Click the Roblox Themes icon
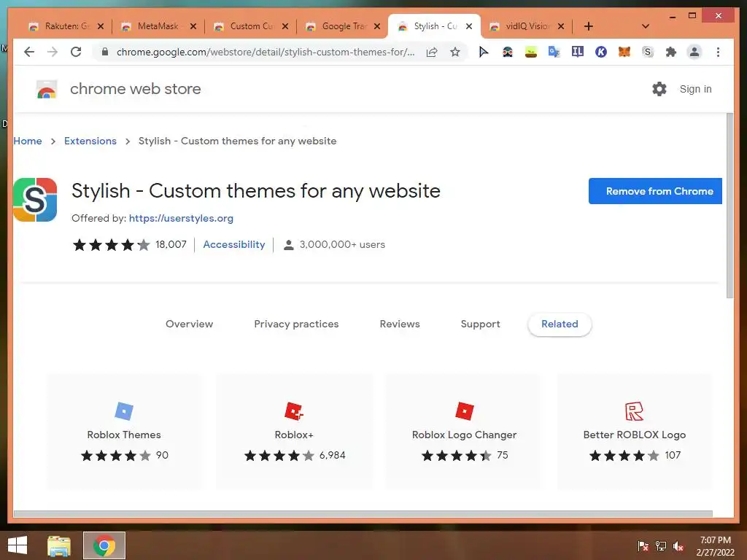 pyautogui.click(x=124, y=411)
